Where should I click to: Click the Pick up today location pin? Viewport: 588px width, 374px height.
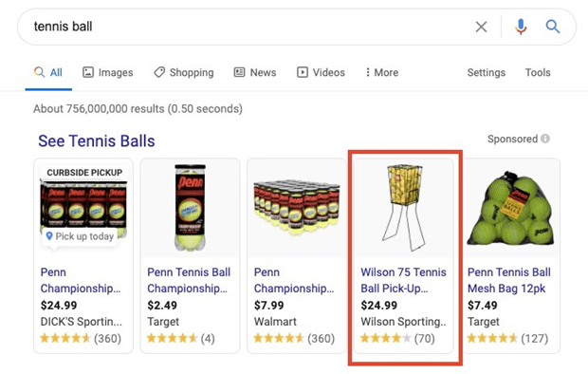point(49,236)
